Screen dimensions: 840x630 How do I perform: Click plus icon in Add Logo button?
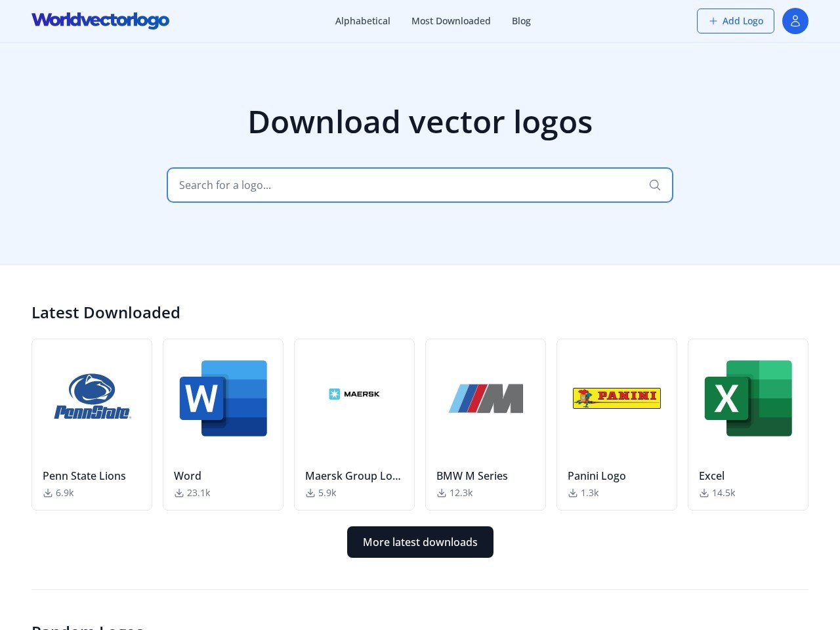pyautogui.click(x=713, y=21)
